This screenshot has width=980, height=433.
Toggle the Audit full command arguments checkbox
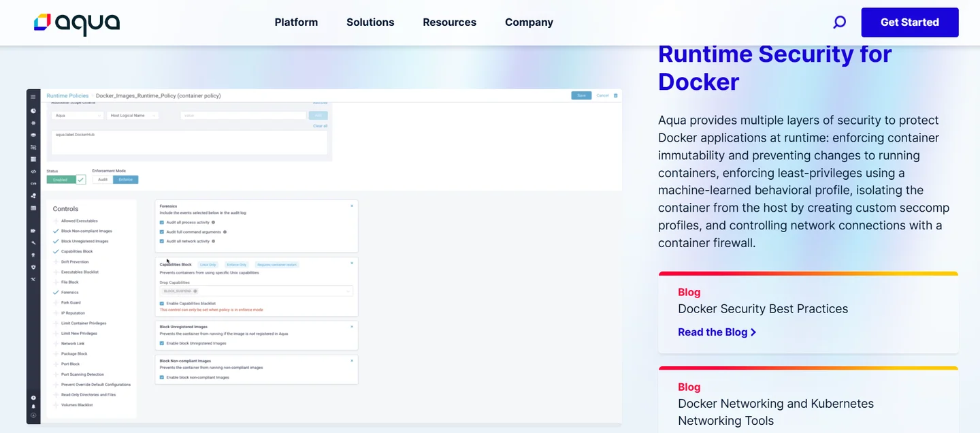[x=162, y=232]
